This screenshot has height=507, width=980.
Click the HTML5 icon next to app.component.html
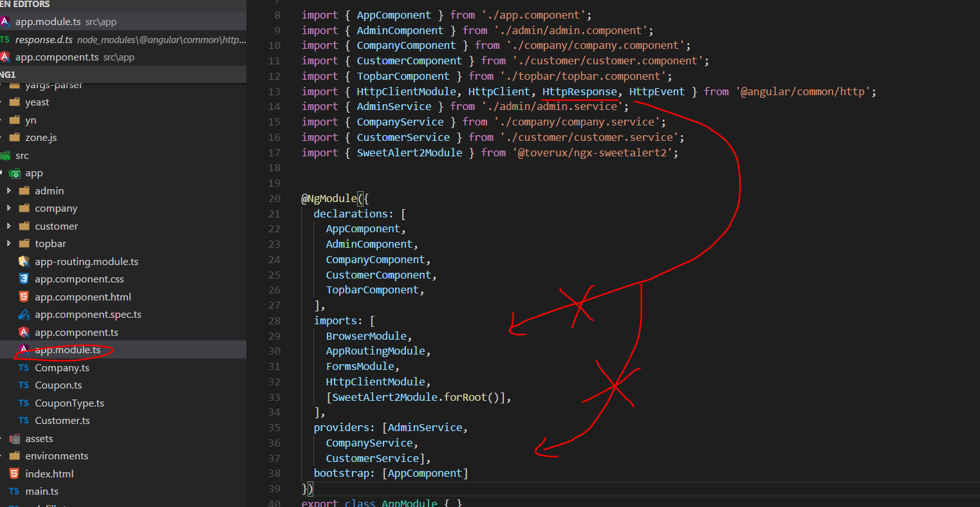tap(24, 296)
